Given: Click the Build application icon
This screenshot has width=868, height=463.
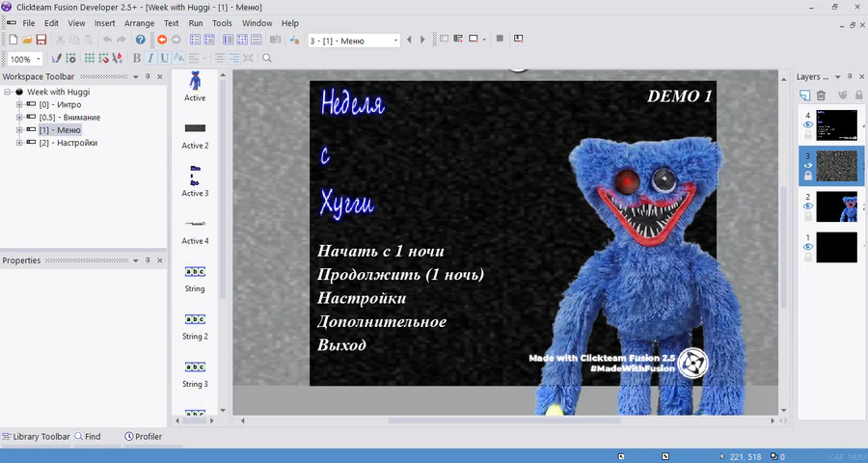Looking at the screenshot, I should [x=518, y=39].
